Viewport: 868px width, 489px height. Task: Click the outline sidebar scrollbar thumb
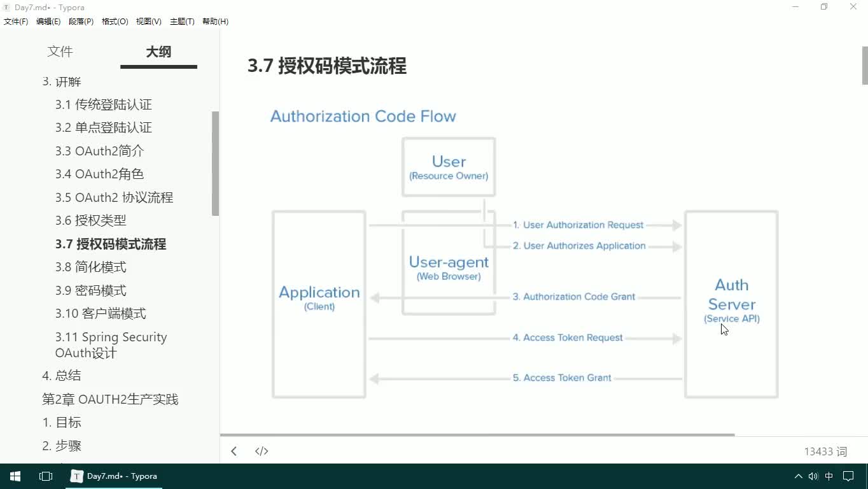215,163
